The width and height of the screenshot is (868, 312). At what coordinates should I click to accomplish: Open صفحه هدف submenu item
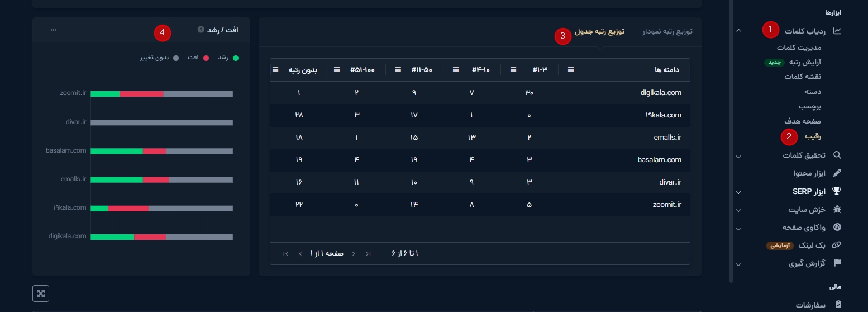pyautogui.click(x=803, y=121)
